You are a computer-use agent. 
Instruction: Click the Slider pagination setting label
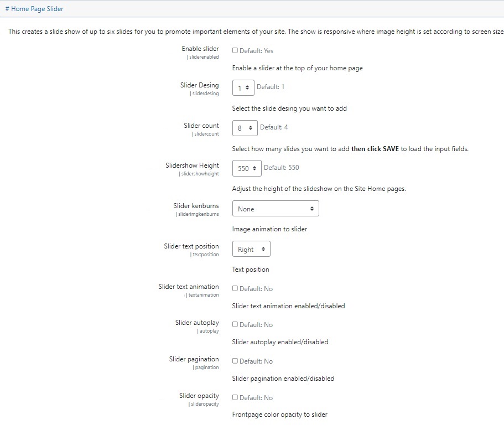[194, 359]
